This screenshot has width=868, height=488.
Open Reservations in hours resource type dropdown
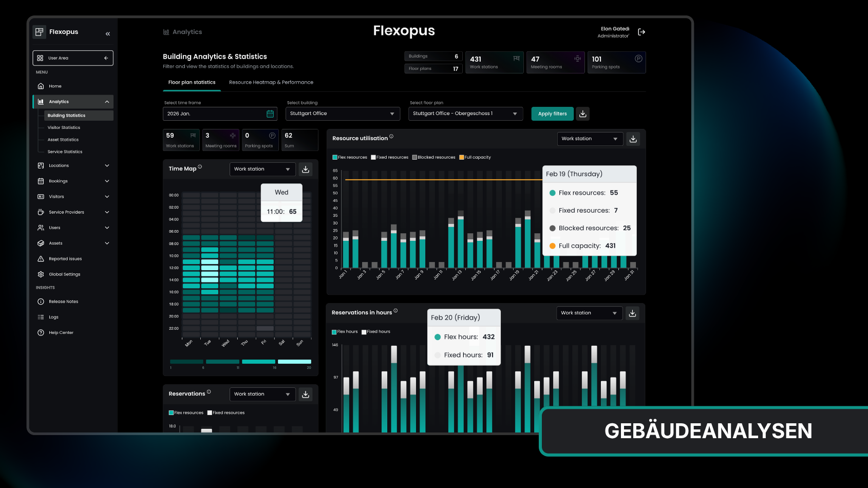point(590,313)
